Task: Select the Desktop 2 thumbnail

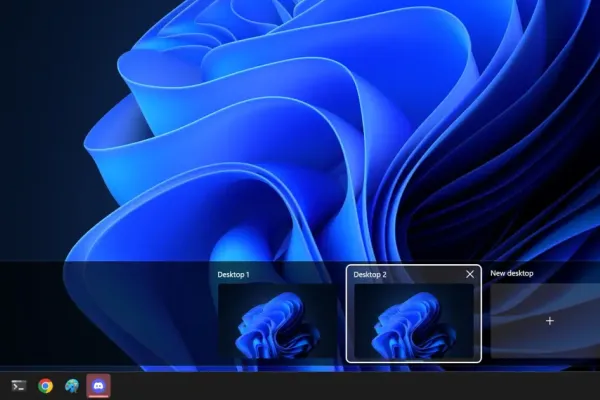Action: pos(414,321)
